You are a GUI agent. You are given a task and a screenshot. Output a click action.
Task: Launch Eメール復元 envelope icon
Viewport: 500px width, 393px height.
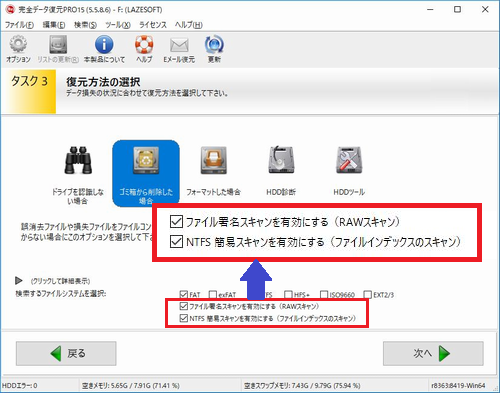tap(179, 45)
